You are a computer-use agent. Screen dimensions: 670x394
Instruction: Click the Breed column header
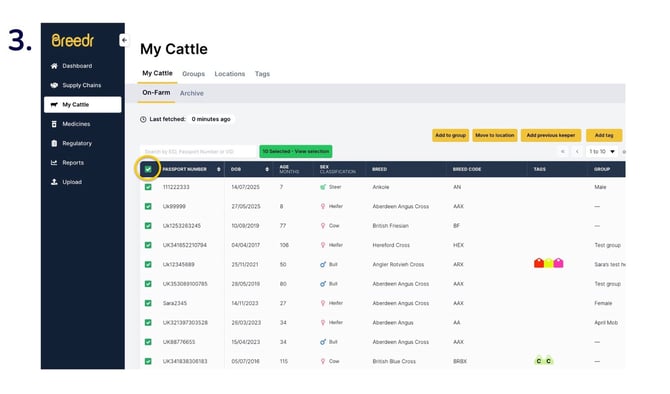click(x=379, y=169)
